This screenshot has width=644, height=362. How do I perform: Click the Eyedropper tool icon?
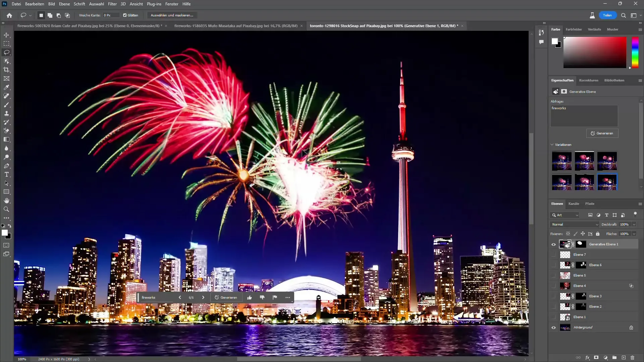pos(6,87)
